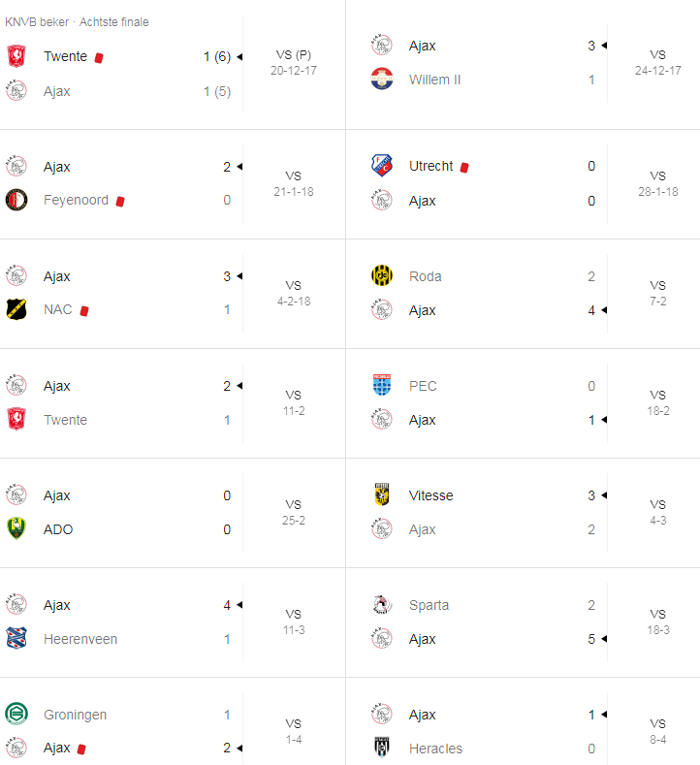Click the red card next to Feyenoord
700x765 pixels.
(x=120, y=201)
